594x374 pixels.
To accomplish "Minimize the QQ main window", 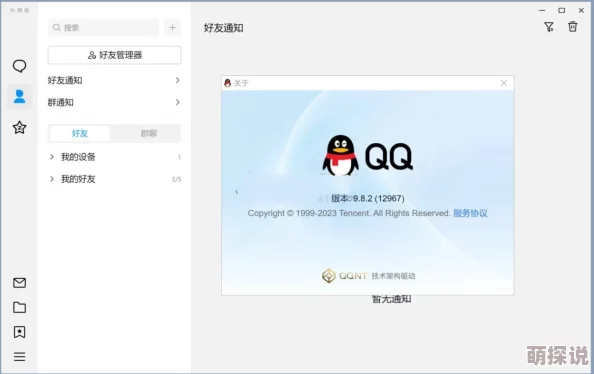I will pyautogui.click(x=542, y=11).
